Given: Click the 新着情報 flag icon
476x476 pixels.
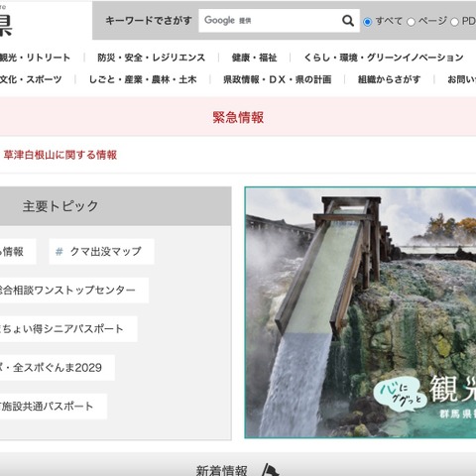Looking at the screenshot, I should 270,469.
